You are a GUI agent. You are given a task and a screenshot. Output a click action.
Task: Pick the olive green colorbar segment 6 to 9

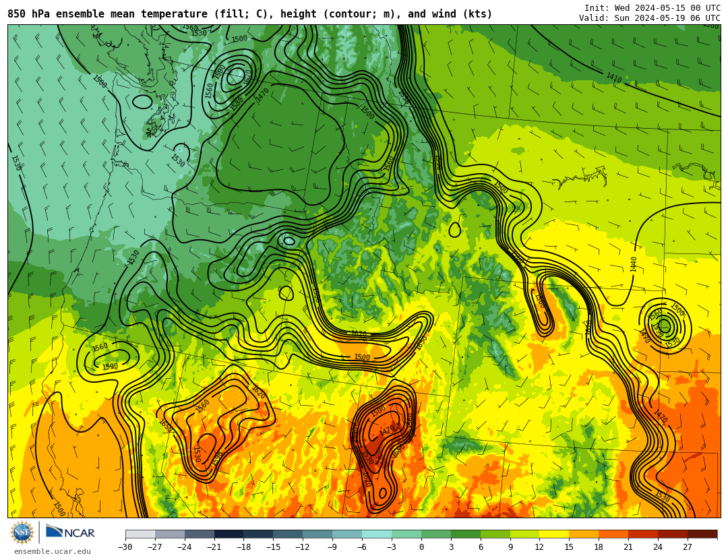(495, 534)
